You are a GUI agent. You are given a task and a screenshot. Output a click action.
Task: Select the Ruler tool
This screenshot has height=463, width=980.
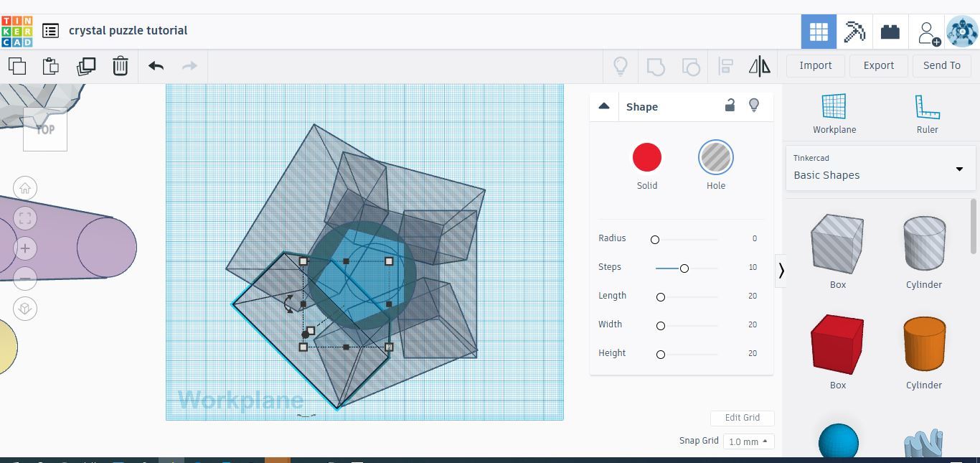pos(927,113)
